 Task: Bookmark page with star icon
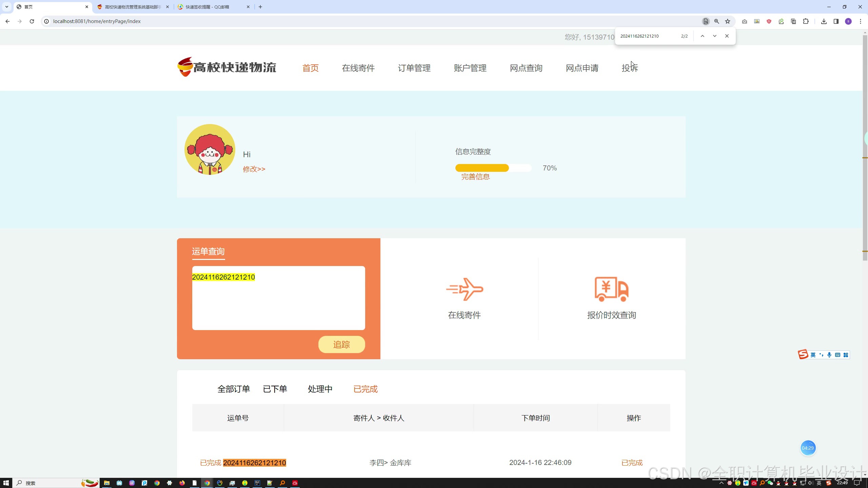click(x=728, y=21)
